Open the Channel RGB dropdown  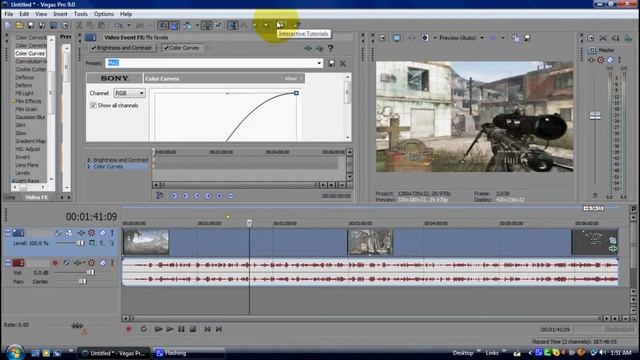coord(141,93)
